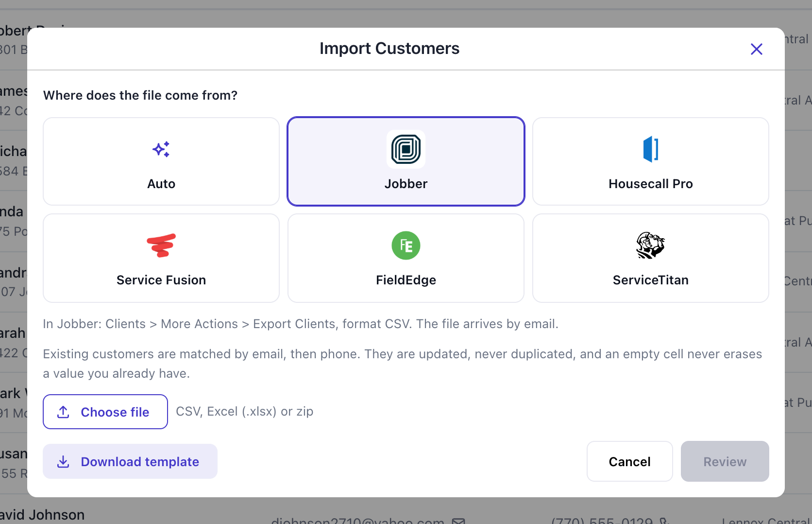Click the Jobber logo icon
The width and height of the screenshot is (812, 524).
coord(406,149)
